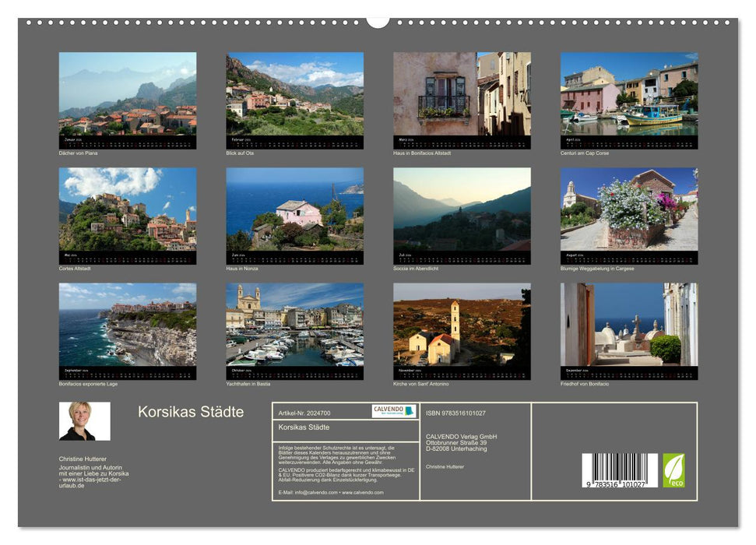
Task: Click the green eco leaf icon
Action: coord(674,469)
